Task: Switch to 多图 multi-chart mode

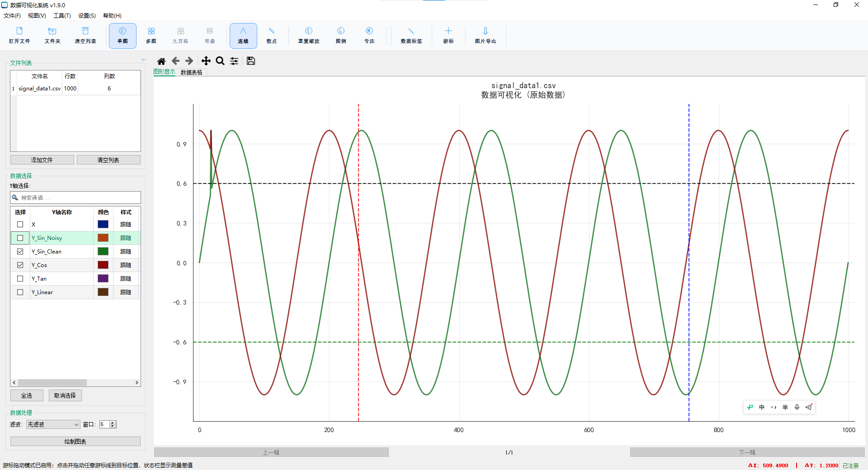Action: pos(151,35)
